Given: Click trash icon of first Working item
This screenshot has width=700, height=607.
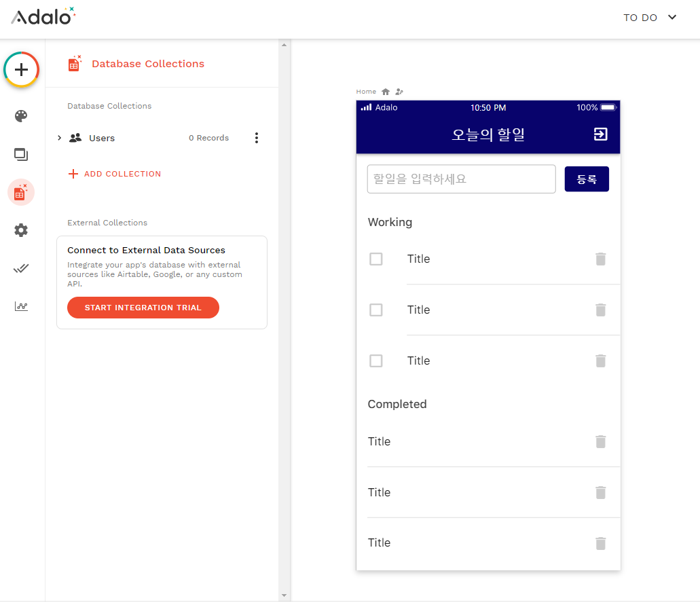Looking at the screenshot, I should pyautogui.click(x=600, y=259).
